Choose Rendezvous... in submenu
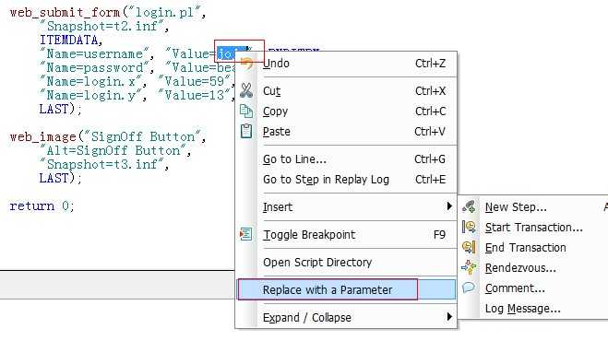608x364 pixels. (x=533, y=267)
